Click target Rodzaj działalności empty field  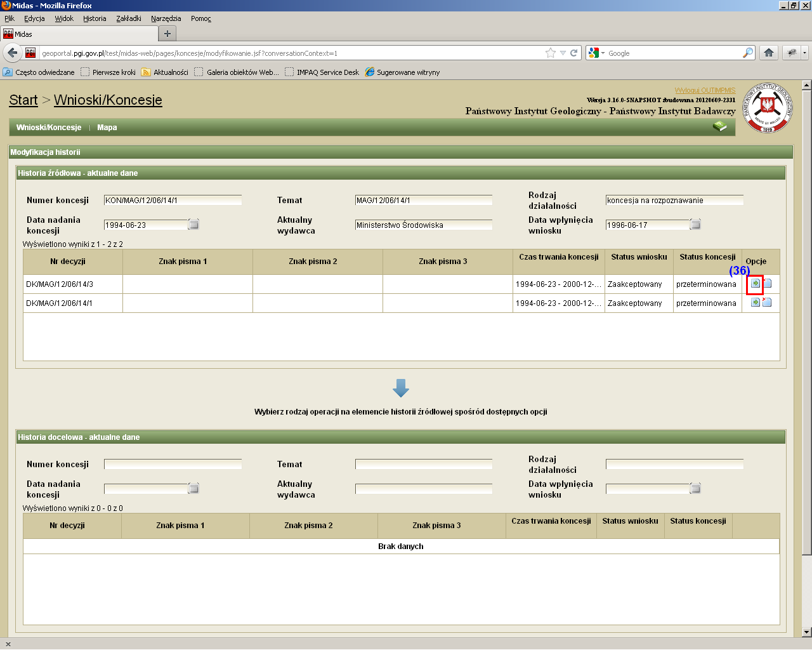(x=674, y=464)
